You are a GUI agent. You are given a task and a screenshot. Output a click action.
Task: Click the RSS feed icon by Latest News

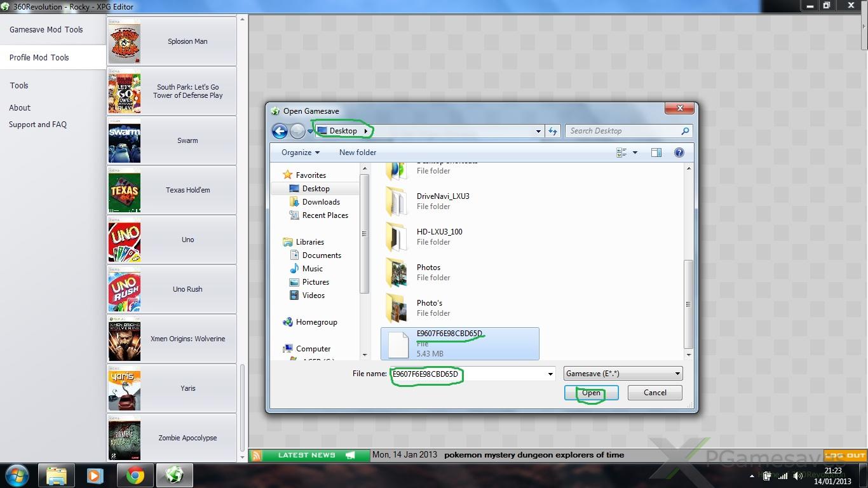pos(256,455)
